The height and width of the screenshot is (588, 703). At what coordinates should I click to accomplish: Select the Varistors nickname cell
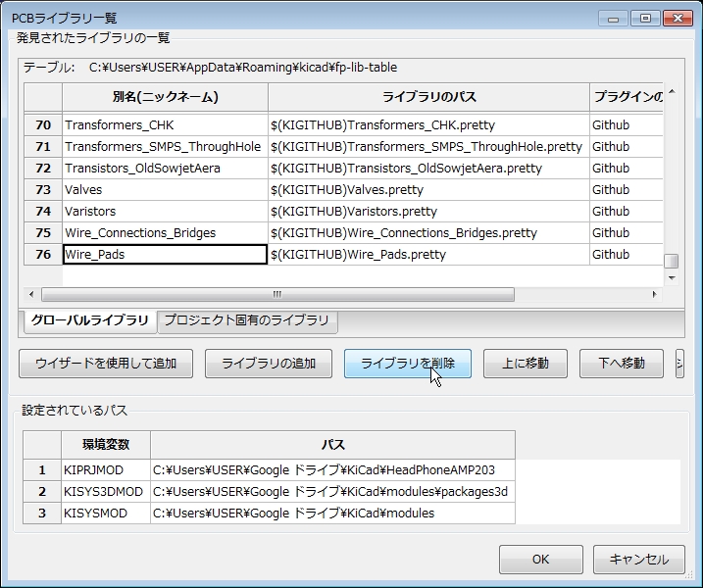point(165,211)
